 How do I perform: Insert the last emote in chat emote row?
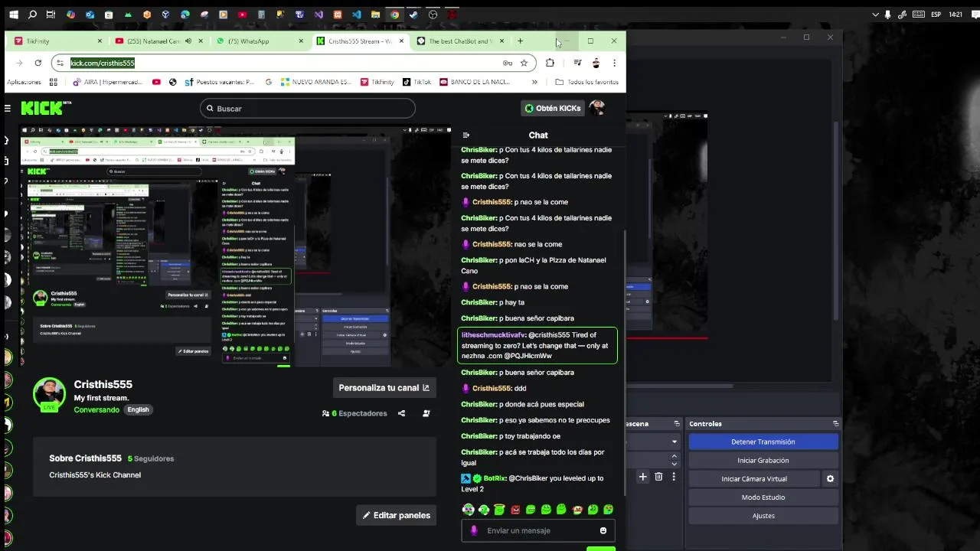[608, 510]
